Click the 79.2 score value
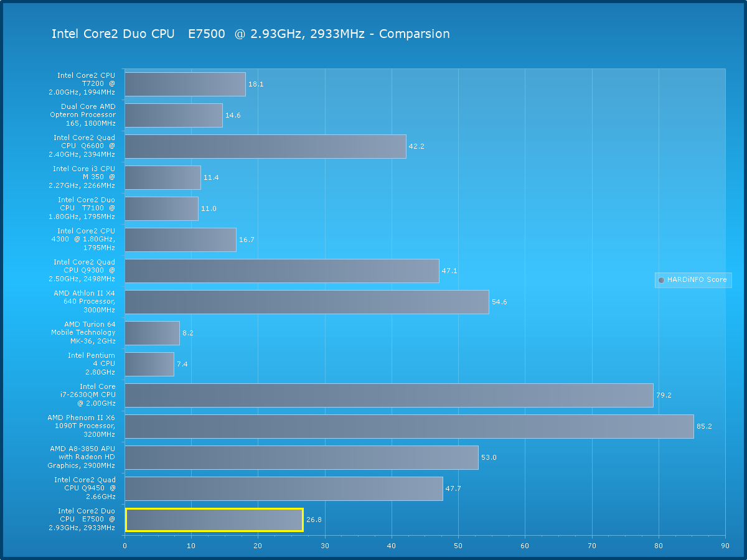The image size is (747, 560). (x=664, y=395)
